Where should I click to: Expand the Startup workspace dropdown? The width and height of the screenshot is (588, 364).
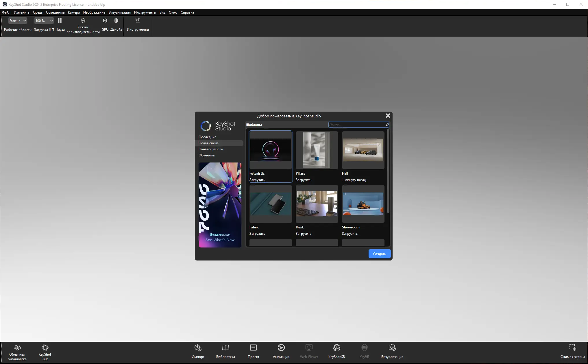(17, 21)
